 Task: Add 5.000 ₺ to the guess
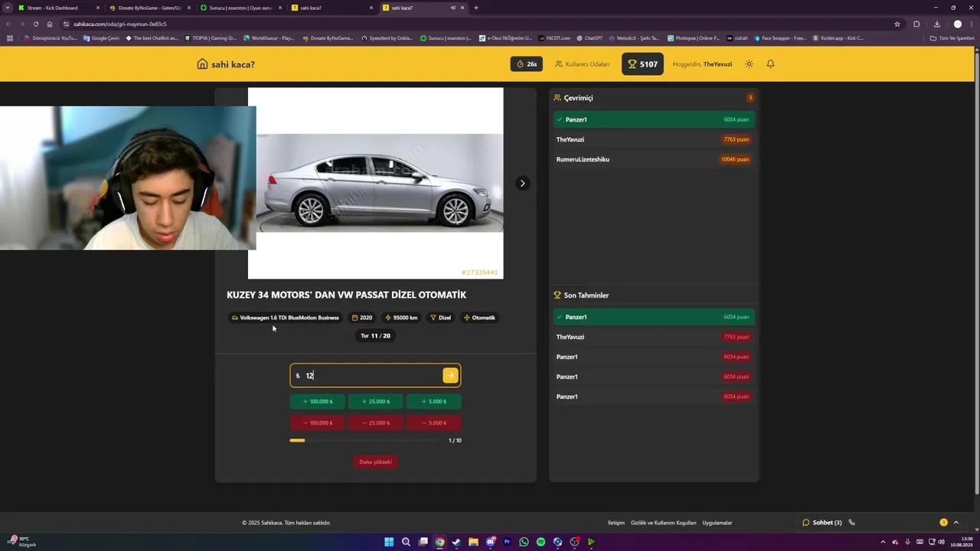point(434,401)
